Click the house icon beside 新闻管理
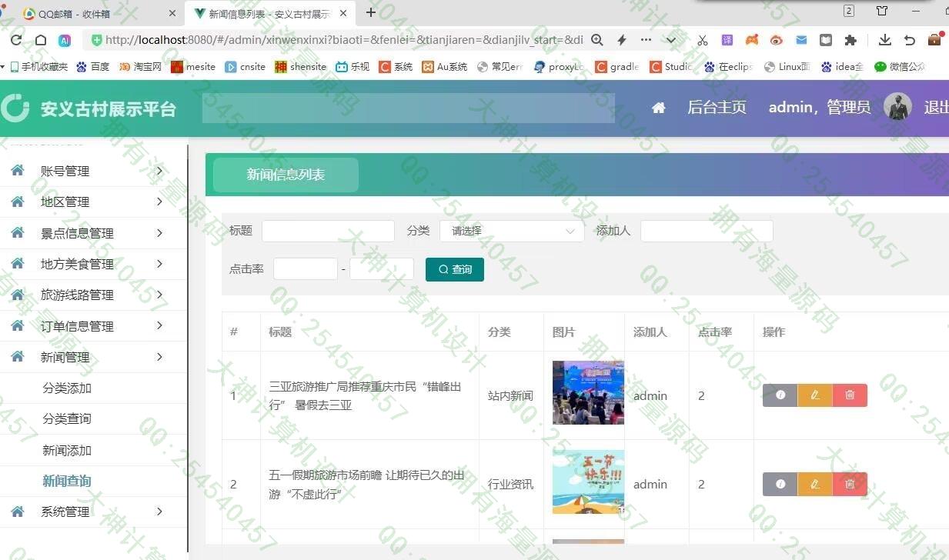 point(18,357)
